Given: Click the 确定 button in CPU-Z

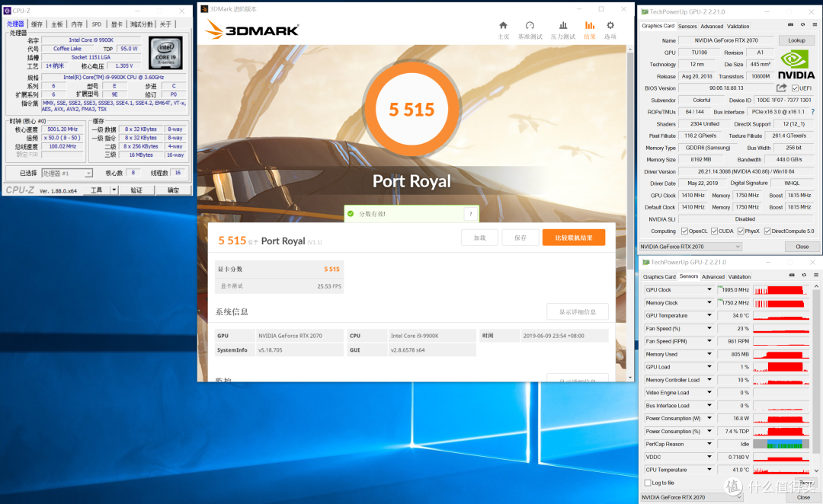Looking at the screenshot, I should click(x=173, y=190).
